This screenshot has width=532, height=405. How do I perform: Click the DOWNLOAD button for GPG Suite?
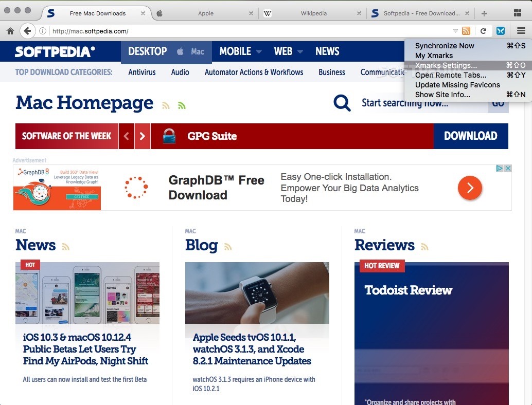click(x=471, y=136)
